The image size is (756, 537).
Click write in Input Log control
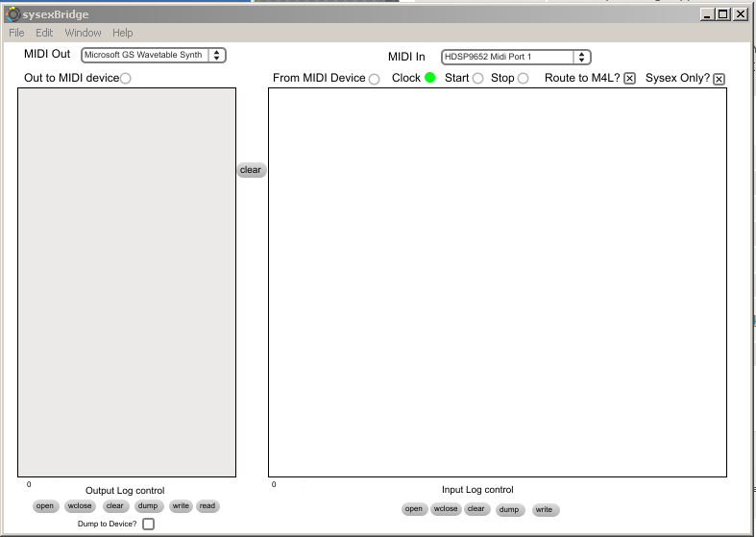pos(544,510)
